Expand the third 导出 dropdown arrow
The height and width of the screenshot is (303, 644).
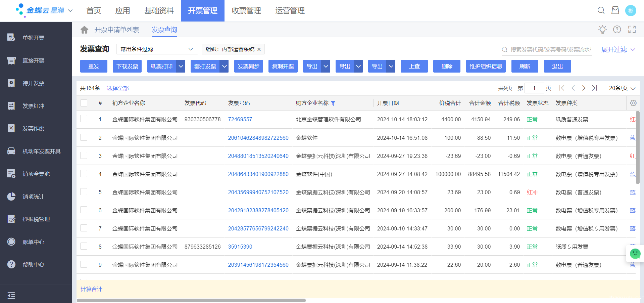point(391,66)
